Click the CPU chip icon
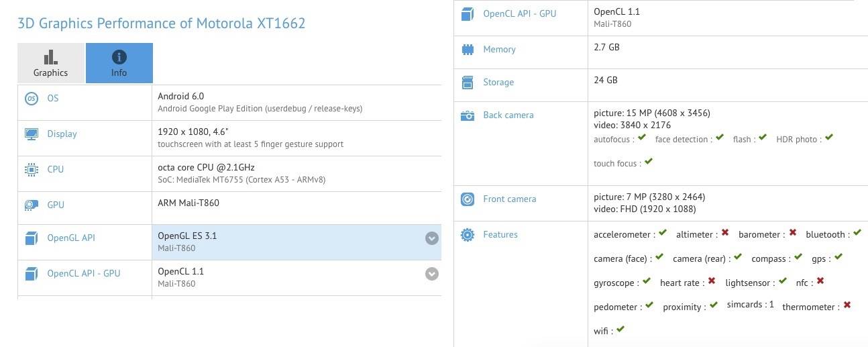Viewport: 868px width, 347px height. pos(32,170)
